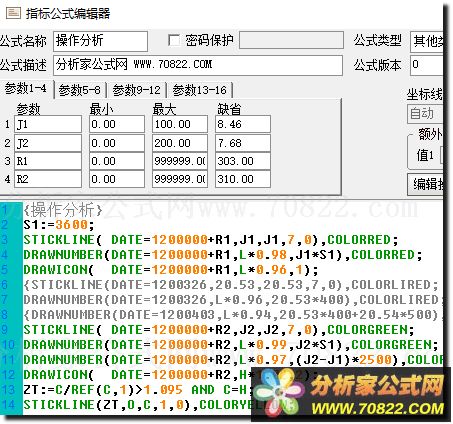The image size is (453, 424).
Task: Click the R1 parameter name field
Action: coord(48,161)
